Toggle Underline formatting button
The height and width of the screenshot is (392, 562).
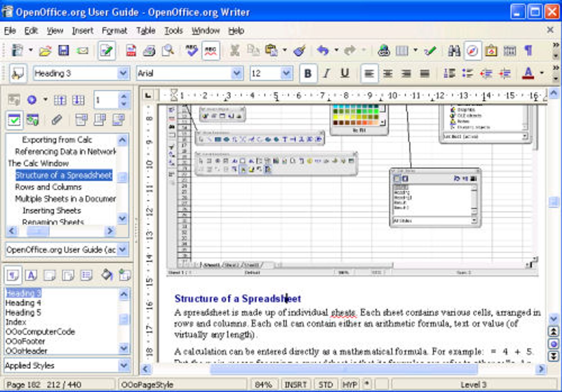[345, 74]
